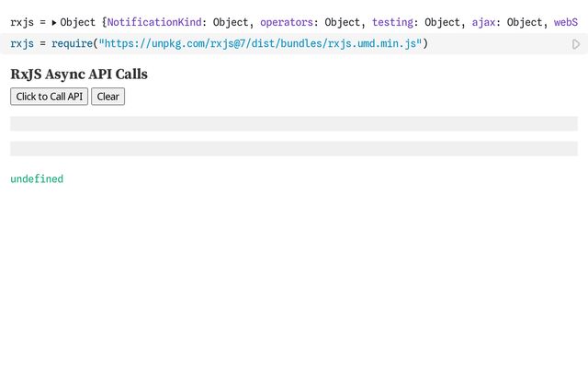Screen dimensions: 588x368
Task: Run the cell with the play icon
Action: 576,44
